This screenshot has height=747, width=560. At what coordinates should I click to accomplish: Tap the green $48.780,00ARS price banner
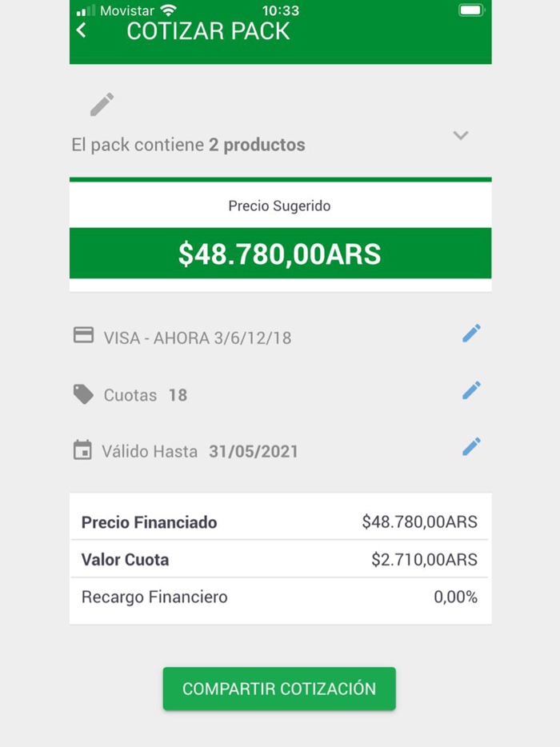(x=279, y=254)
